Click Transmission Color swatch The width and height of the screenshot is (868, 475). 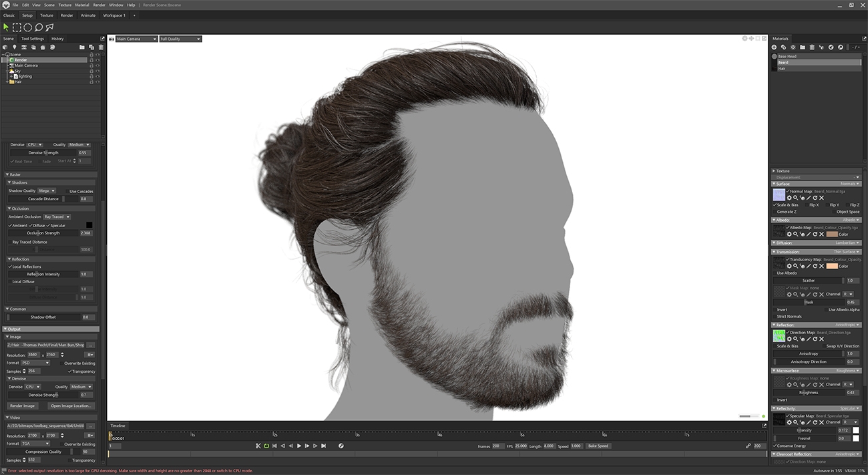tap(832, 266)
